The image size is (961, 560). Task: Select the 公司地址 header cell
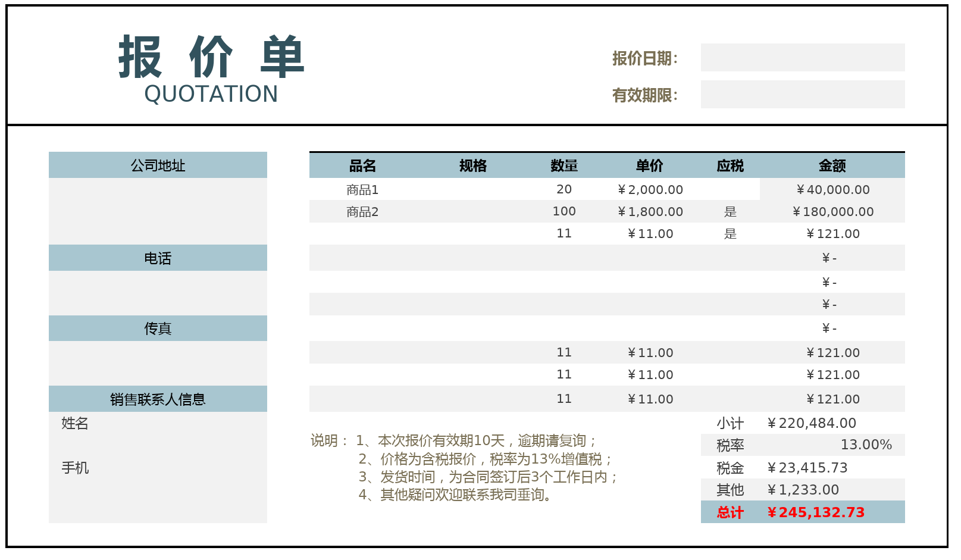pyautogui.click(x=158, y=165)
